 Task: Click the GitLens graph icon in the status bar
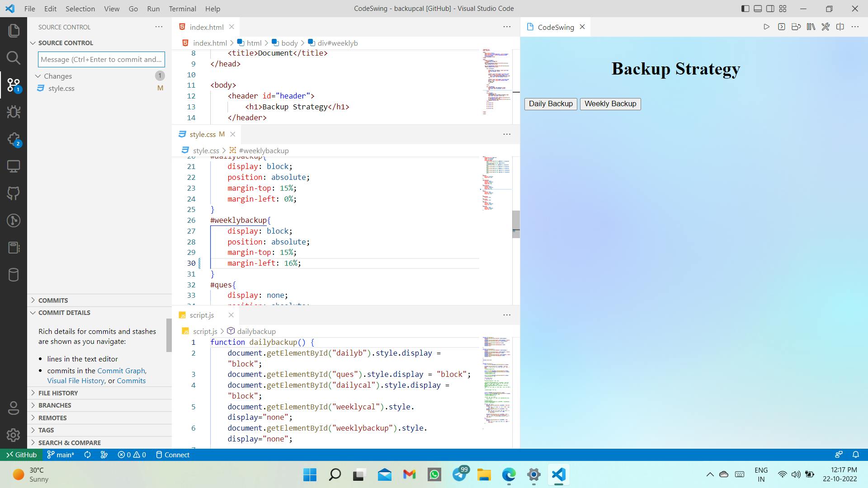104,455
